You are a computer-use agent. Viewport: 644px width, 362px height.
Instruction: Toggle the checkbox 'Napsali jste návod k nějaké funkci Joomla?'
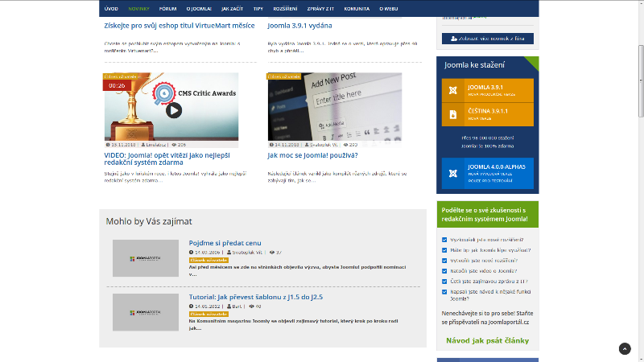coord(444,292)
